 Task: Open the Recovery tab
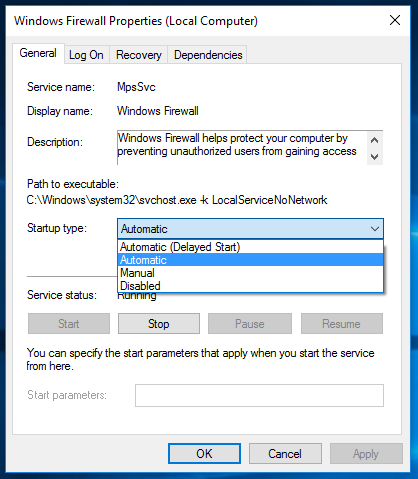139,55
